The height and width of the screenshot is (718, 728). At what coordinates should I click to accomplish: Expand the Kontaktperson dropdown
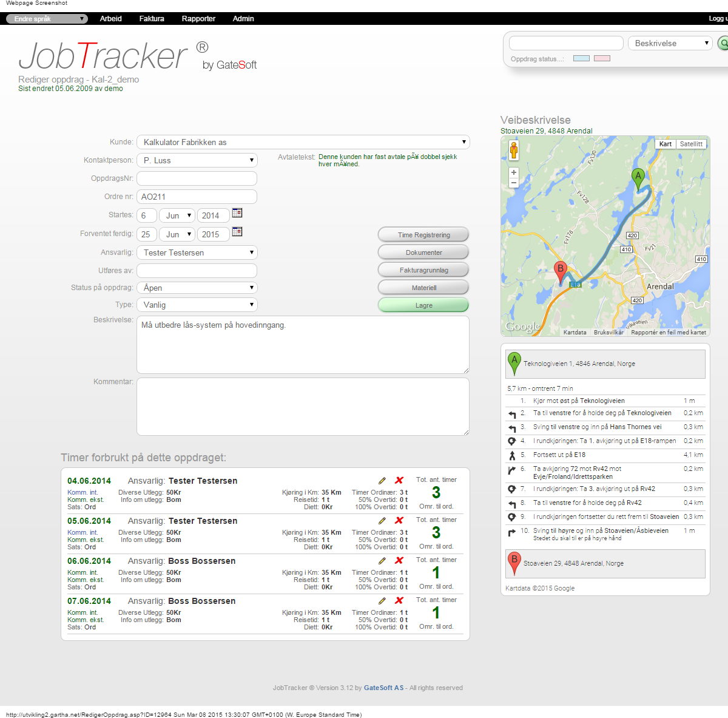pyautogui.click(x=197, y=160)
